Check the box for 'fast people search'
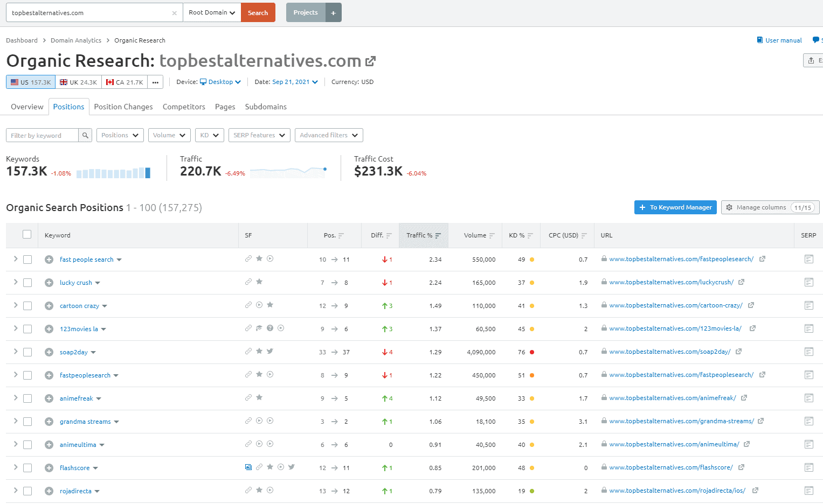The height and width of the screenshot is (504, 823). 27,260
